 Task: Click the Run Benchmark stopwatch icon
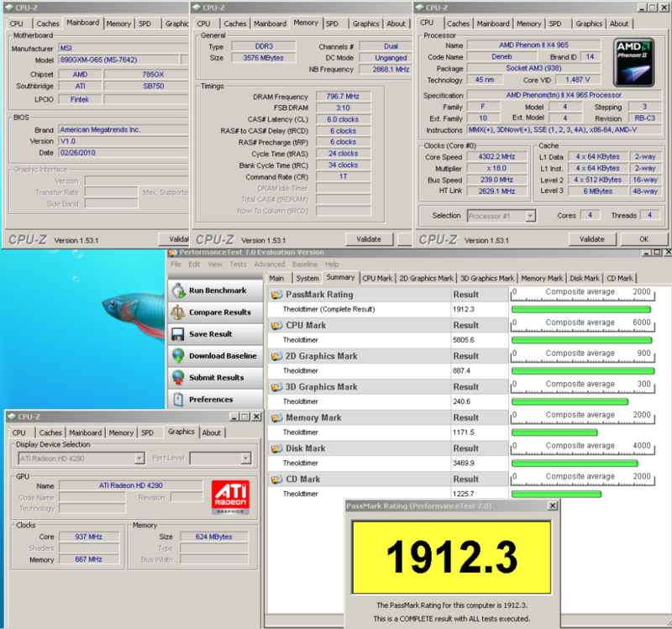tap(178, 291)
